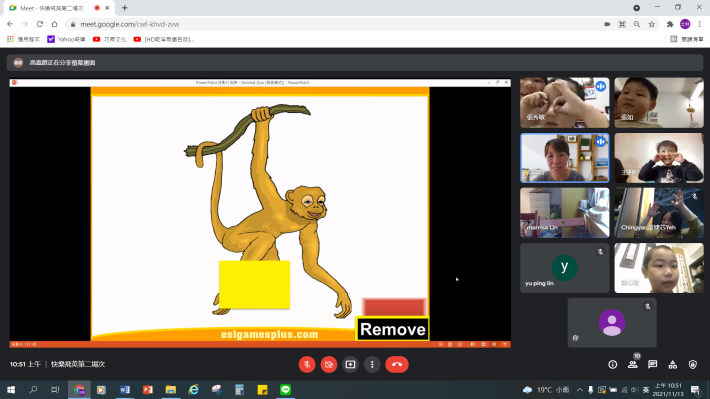Open the chat panel
The height and width of the screenshot is (399, 710).
click(x=652, y=365)
